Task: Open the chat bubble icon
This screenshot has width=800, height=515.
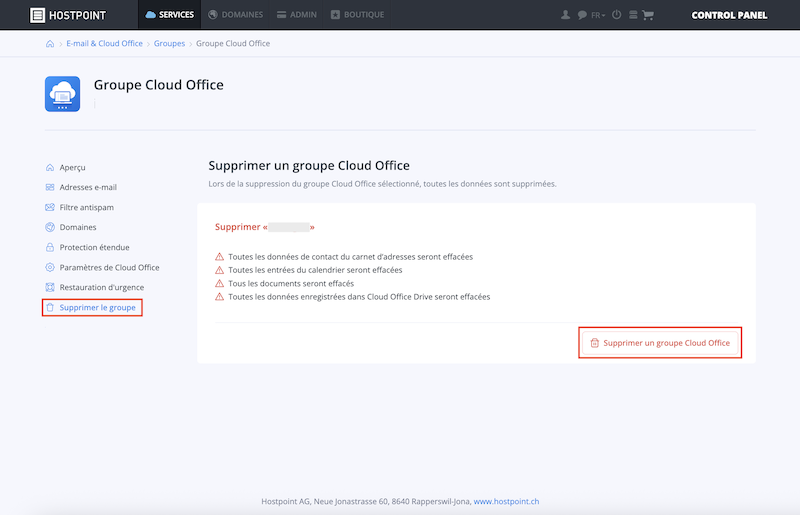Action: [x=582, y=15]
